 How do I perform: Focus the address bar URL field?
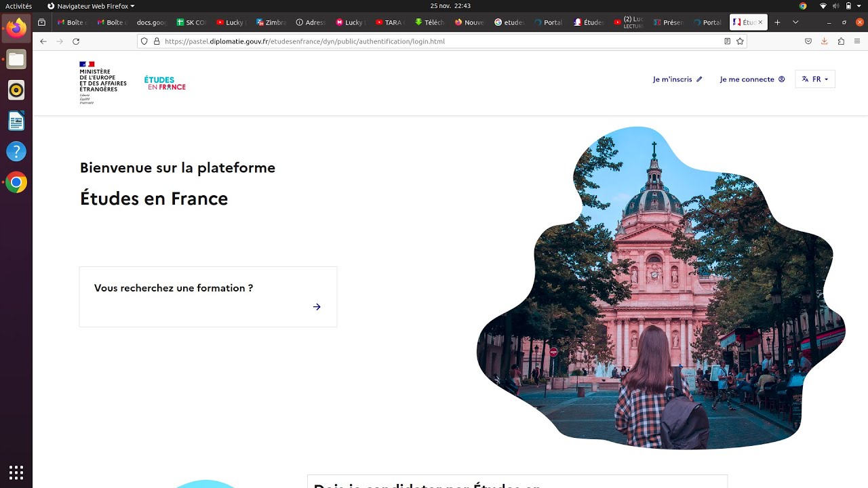(x=441, y=41)
